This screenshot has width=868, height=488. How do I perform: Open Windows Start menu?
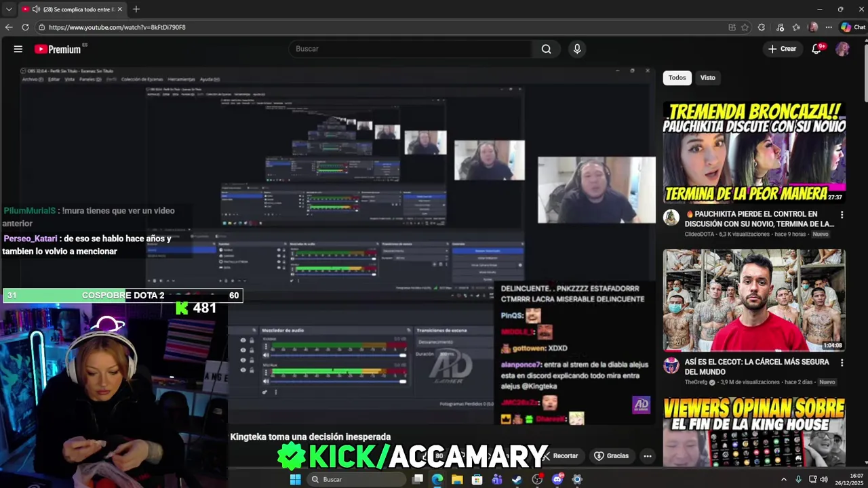[x=295, y=479]
